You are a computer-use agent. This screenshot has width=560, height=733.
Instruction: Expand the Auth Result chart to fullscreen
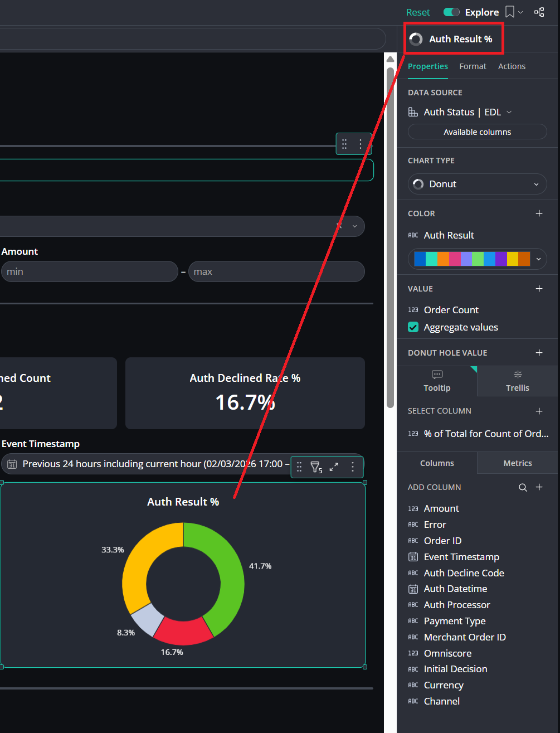(334, 467)
